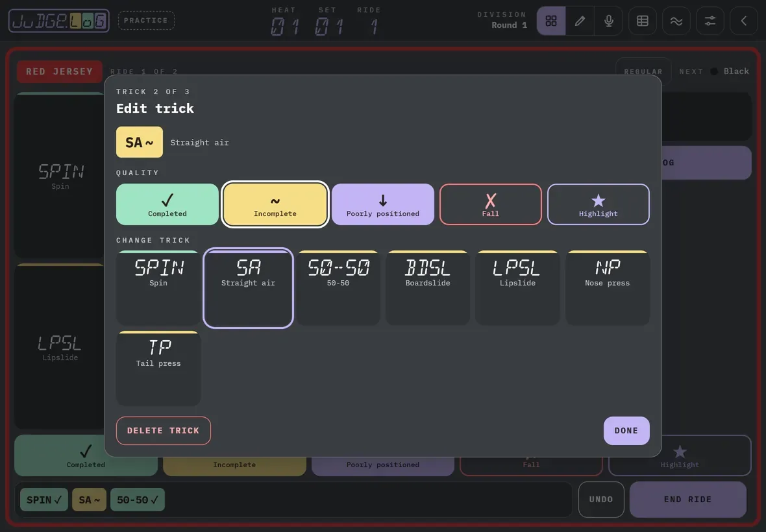The width and height of the screenshot is (766, 532).
Task: Change trick to Boardslide
Action: tap(427, 288)
